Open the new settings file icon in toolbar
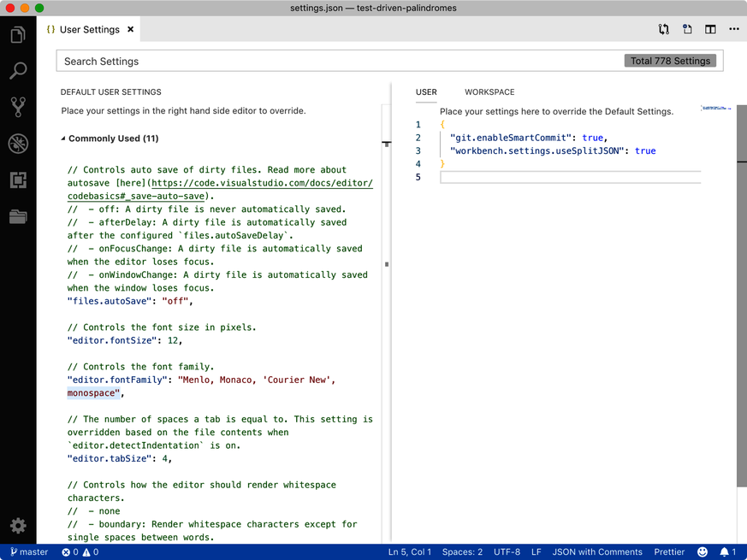 point(687,28)
